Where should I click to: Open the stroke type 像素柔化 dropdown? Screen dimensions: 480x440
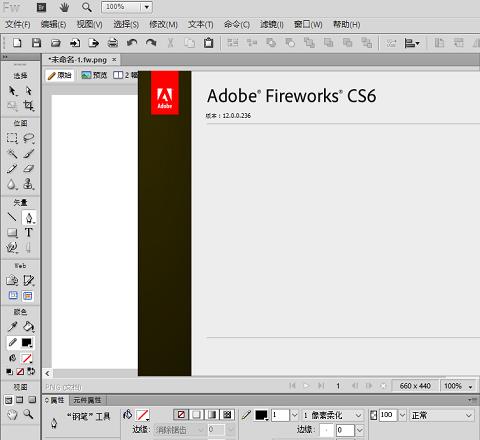(x=332, y=415)
